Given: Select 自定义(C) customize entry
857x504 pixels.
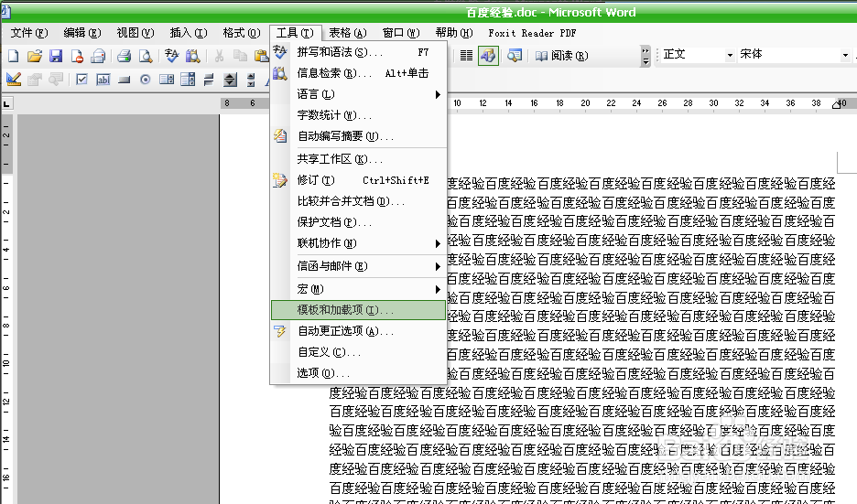Looking at the screenshot, I should (x=358, y=352).
